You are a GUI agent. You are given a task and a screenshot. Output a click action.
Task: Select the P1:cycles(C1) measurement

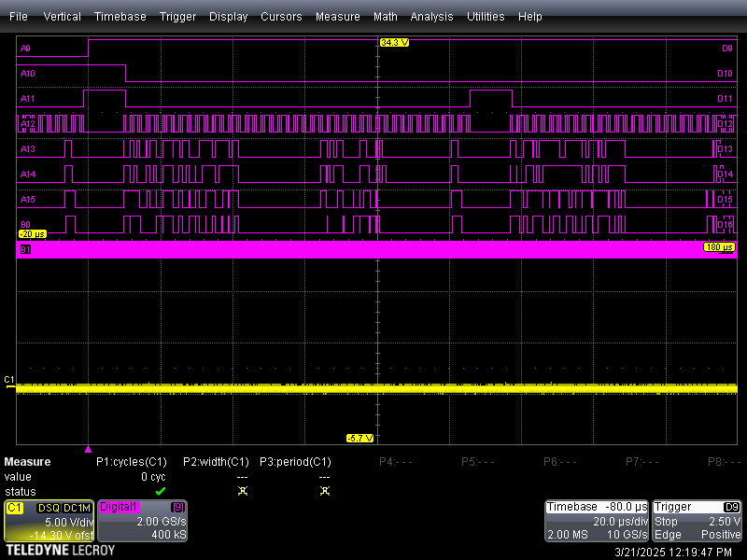point(132,462)
